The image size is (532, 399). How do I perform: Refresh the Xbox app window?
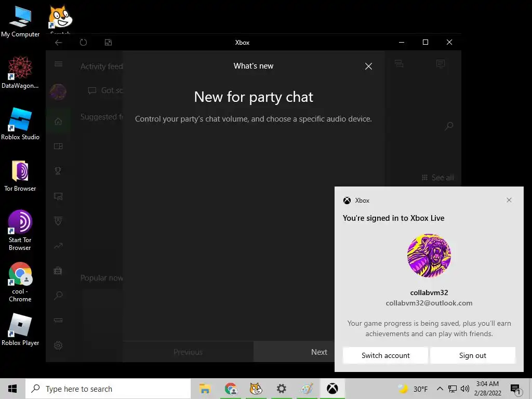point(83,43)
